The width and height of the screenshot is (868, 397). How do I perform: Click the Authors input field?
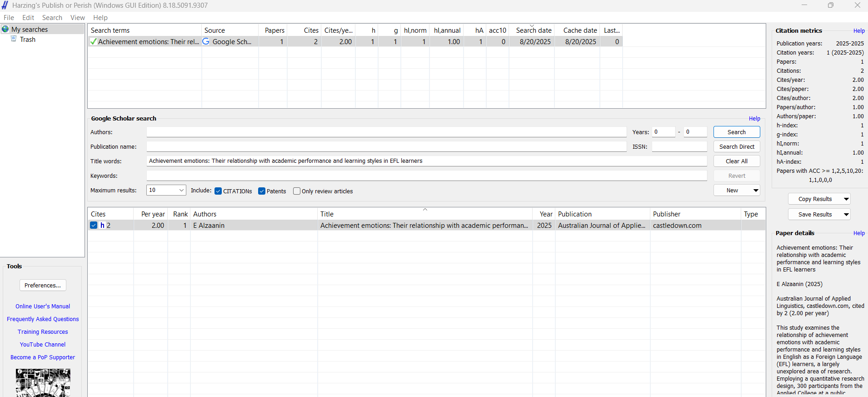click(386, 132)
